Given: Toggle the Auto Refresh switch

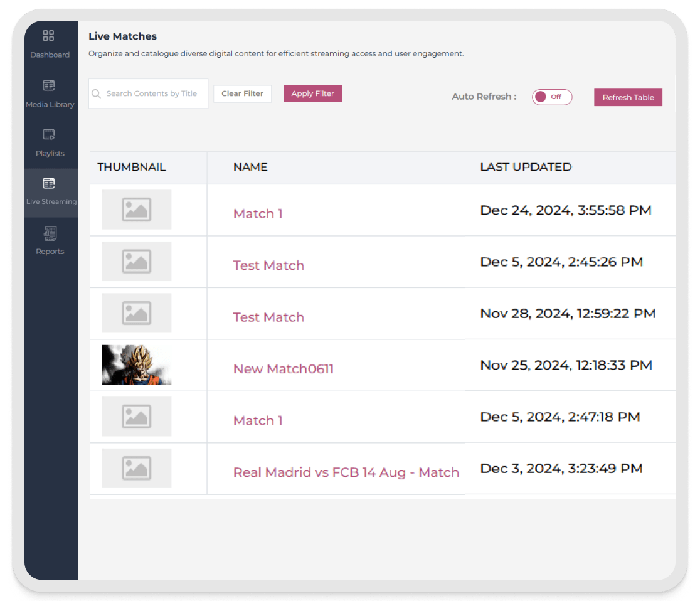Looking at the screenshot, I should [x=551, y=97].
